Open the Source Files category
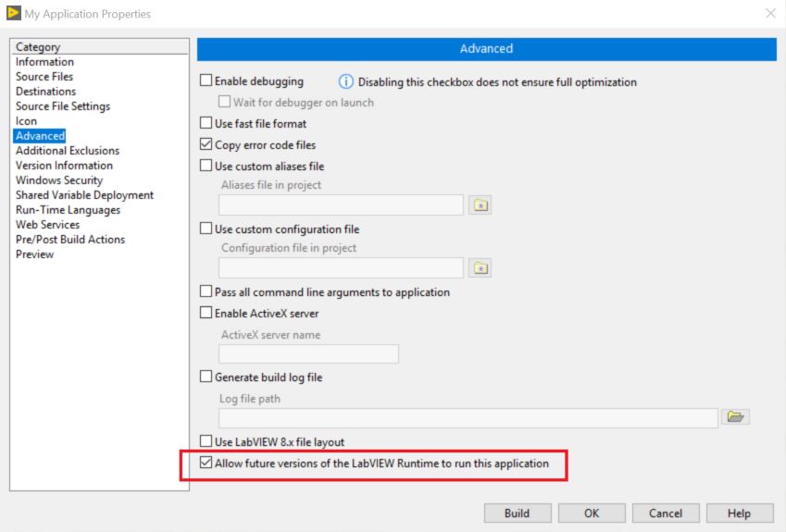786x532 pixels. tap(44, 77)
